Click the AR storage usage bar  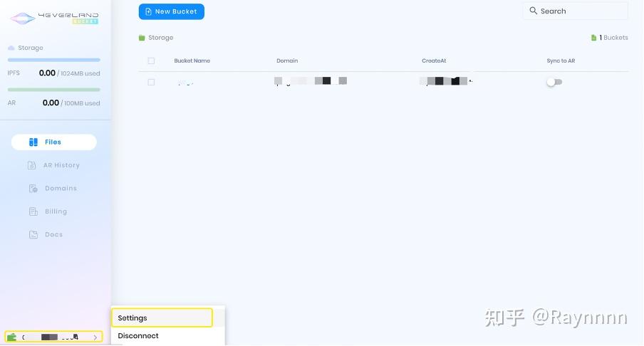pyautogui.click(x=54, y=90)
